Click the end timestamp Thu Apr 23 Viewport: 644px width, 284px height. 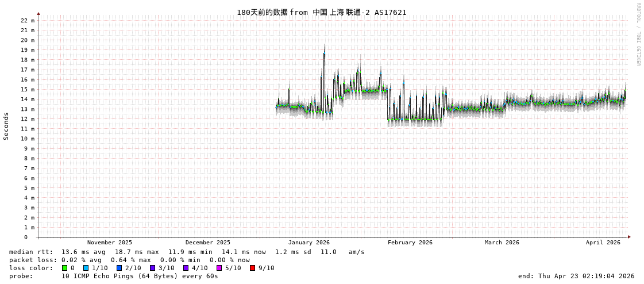[576, 276]
